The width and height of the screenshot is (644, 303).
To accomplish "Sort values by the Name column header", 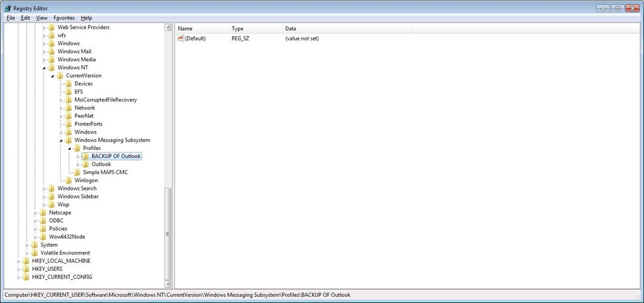I will [x=202, y=29].
